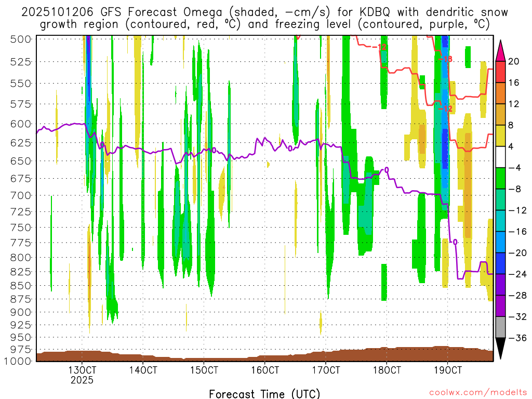Click the 160CT time axis label
This screenshot has width=532, height=399.
(x=265, y=370)
